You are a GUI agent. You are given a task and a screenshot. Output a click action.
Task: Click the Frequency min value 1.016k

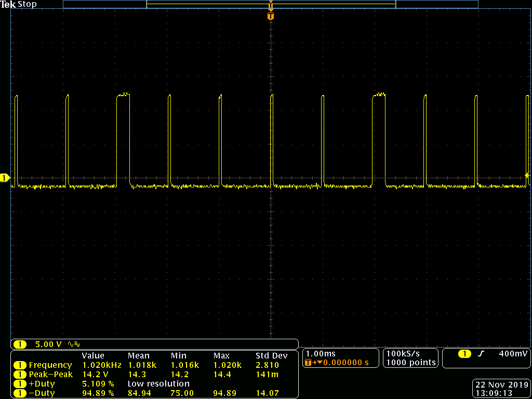coord(185,365)
